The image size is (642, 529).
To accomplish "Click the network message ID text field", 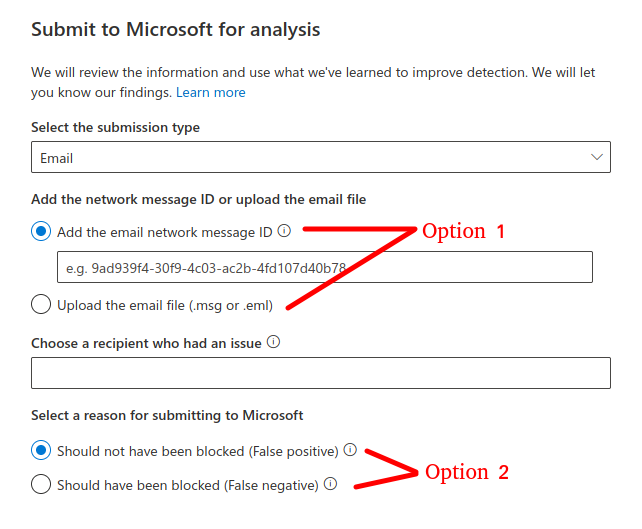I will point(325,267).
